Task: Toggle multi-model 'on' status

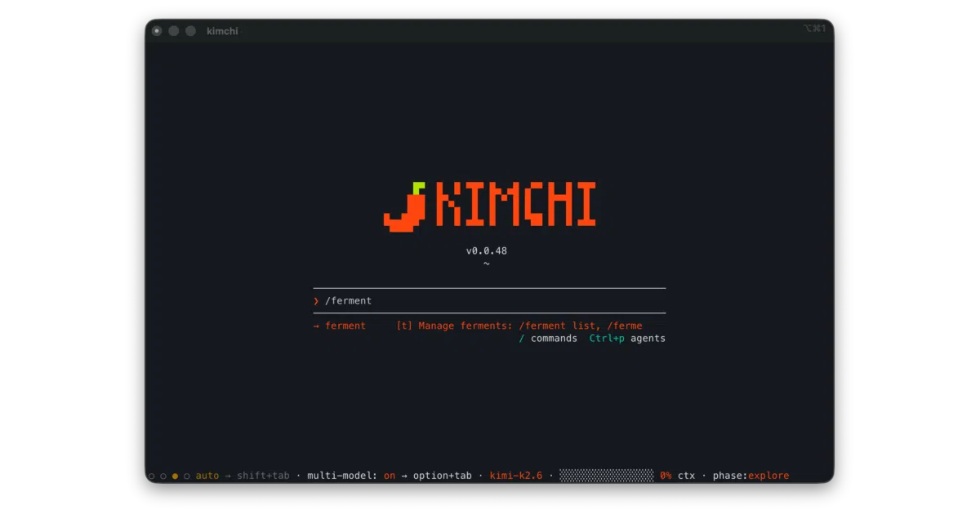Action: tap(390, 476)
